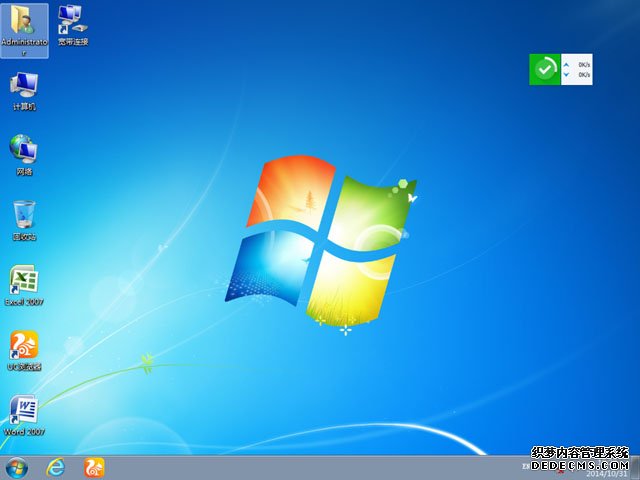Select the Word 2007 shortcut
640x480 pixels.
24,416
